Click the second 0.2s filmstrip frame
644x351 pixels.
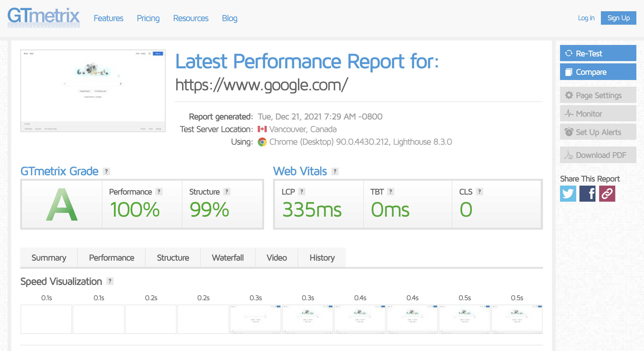tap(203, 319)
